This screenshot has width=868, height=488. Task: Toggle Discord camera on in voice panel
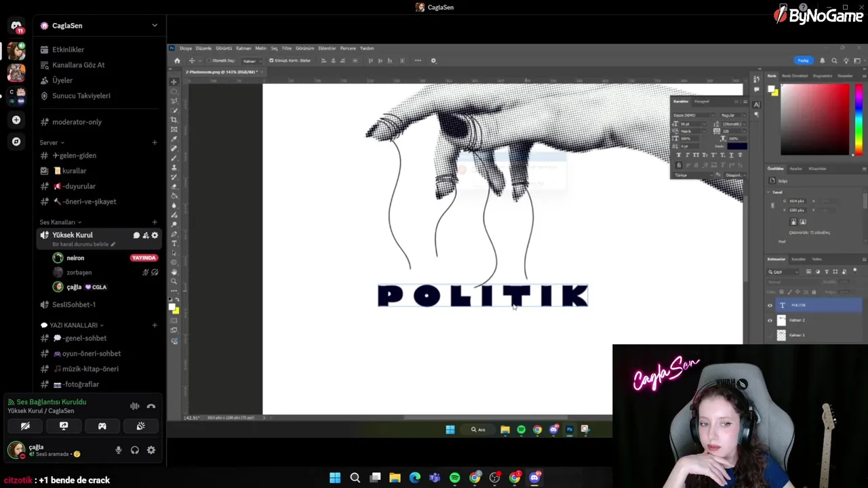[x=25, y=426]
